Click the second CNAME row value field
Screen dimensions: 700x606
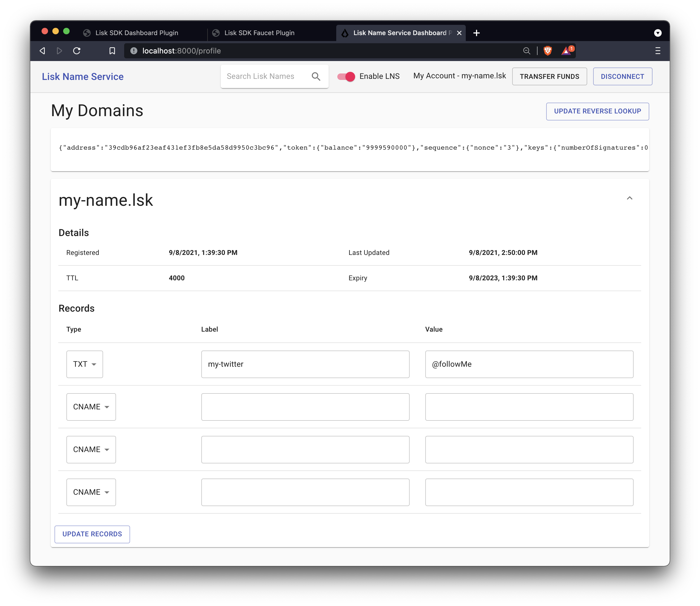tap(529, 449)
